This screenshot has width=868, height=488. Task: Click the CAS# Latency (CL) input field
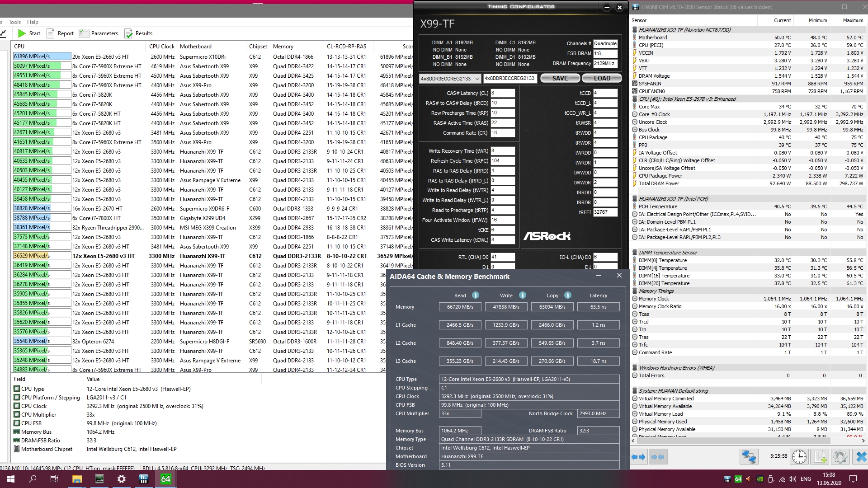click(503, 93)
